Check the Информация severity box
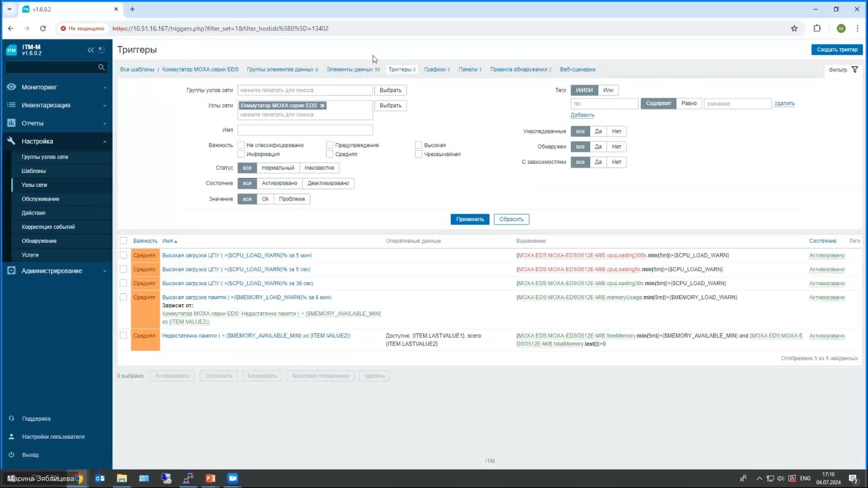 pyautogui.click(x=241, y=155)
